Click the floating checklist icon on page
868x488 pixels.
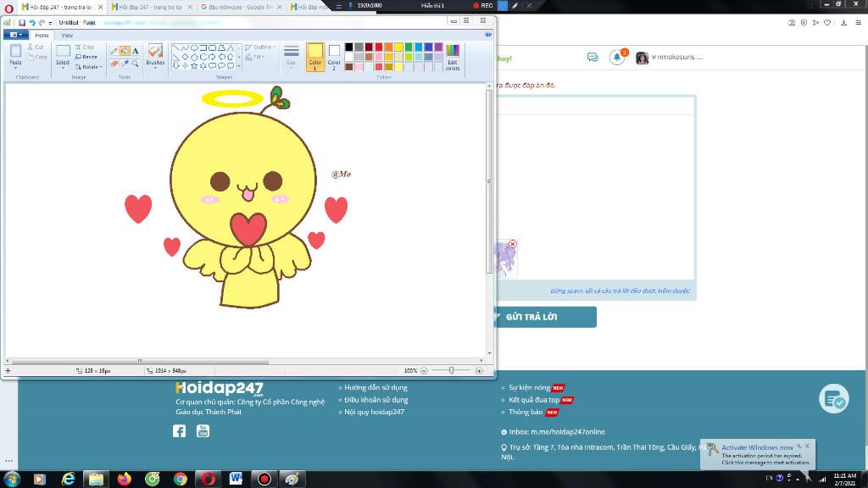[834, 398]
